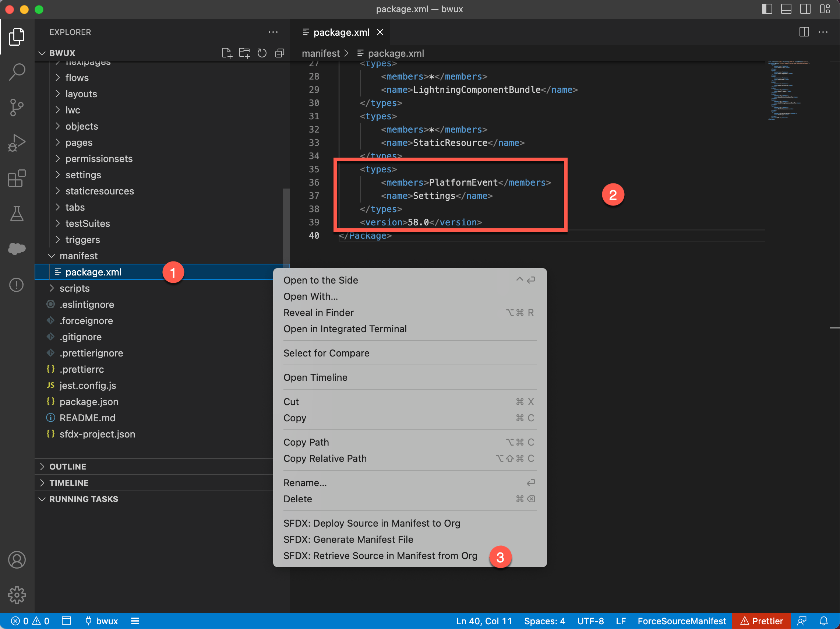Collapse the manifest folder
Image resolution: width=840 pixels, height=629 pixels.
tap(79, 256)
